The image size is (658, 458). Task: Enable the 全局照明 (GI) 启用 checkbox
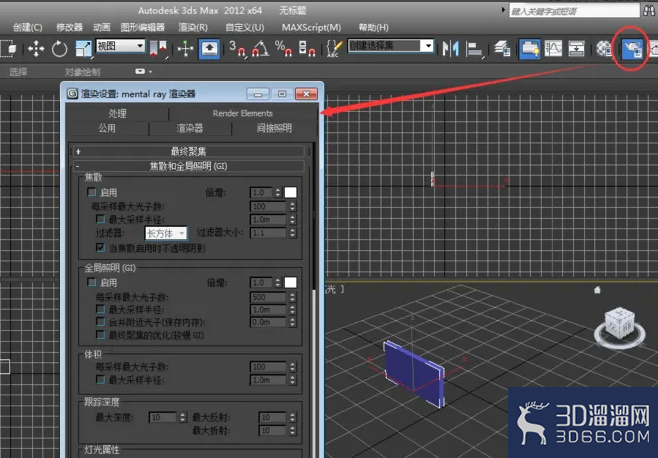click(x=92, y=283)
